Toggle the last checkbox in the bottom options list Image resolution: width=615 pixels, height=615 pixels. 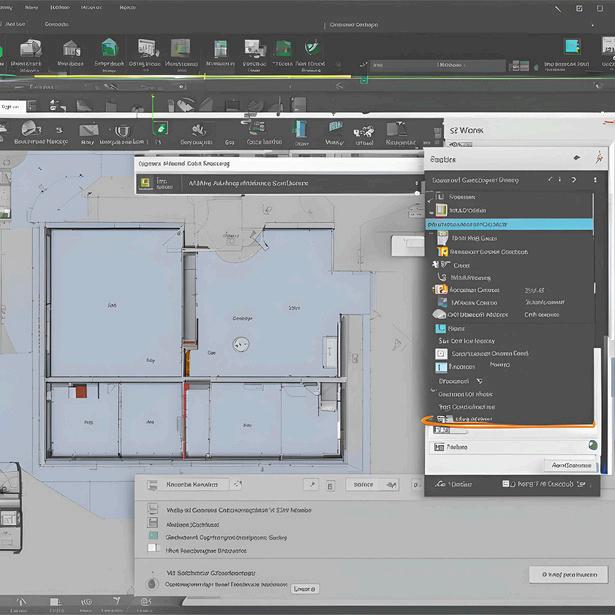[x=153, y=548]
